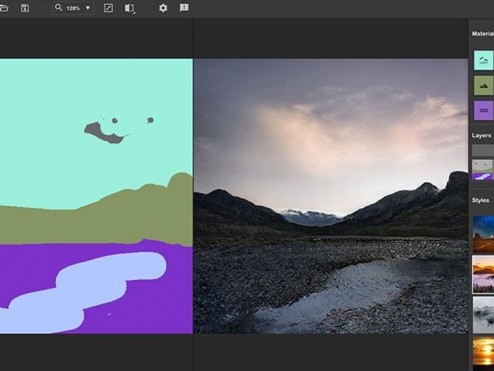Open a file with the folder icon

[4, 8]
